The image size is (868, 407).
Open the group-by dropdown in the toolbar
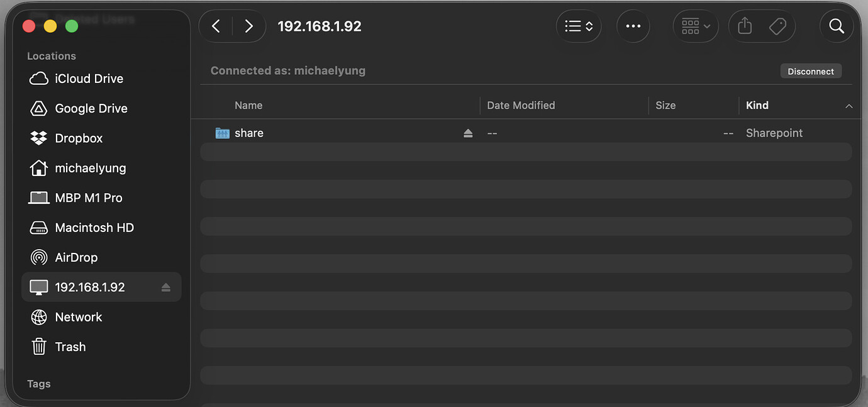click(696, 26)
